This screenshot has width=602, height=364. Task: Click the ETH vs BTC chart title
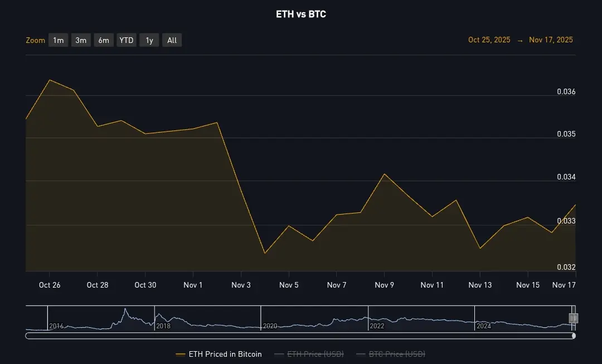pyautogui.click(x=301, y=13)
